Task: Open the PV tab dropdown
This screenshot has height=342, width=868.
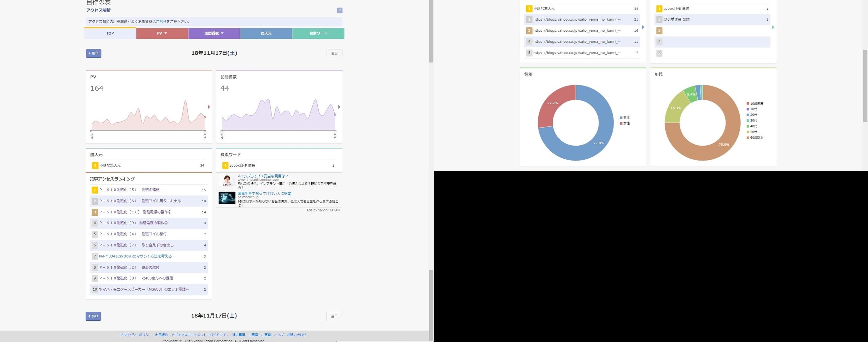Action: (x=162, y=33)
